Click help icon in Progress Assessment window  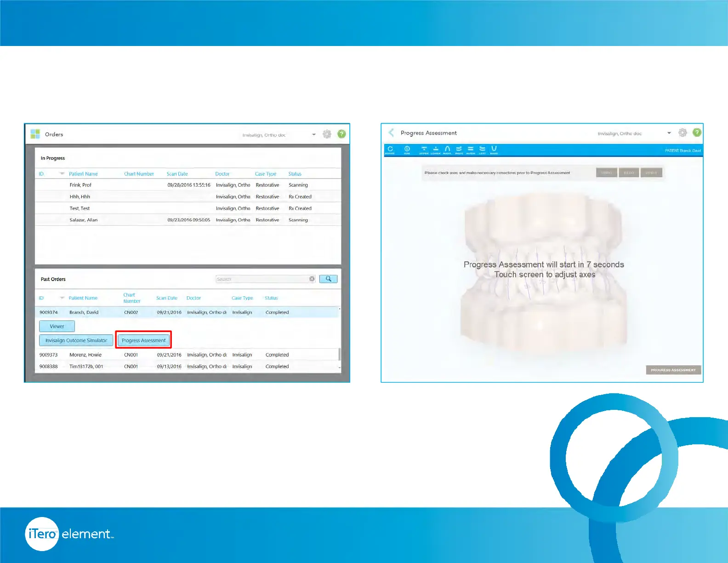coord(697,132)
